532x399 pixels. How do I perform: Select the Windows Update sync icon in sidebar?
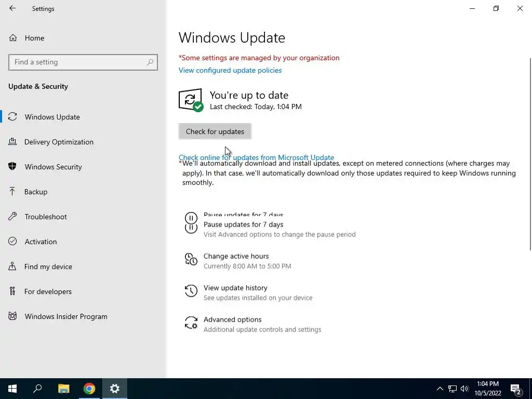tap(12, 117)
